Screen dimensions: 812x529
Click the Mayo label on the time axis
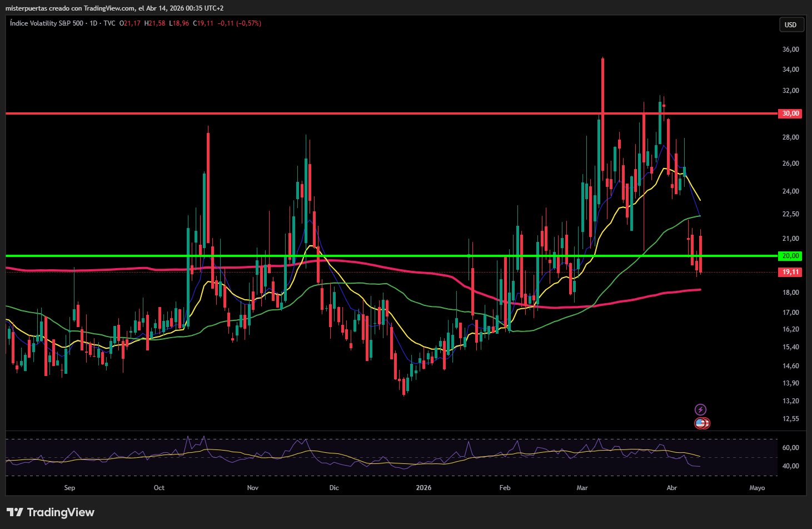(x=757, y=488)
